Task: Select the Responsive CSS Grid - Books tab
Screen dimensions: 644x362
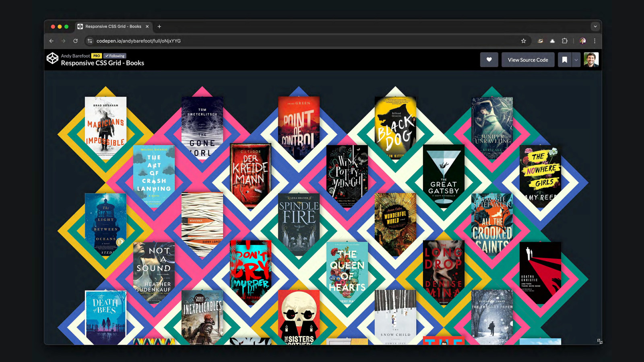Action: pos(113,27)
